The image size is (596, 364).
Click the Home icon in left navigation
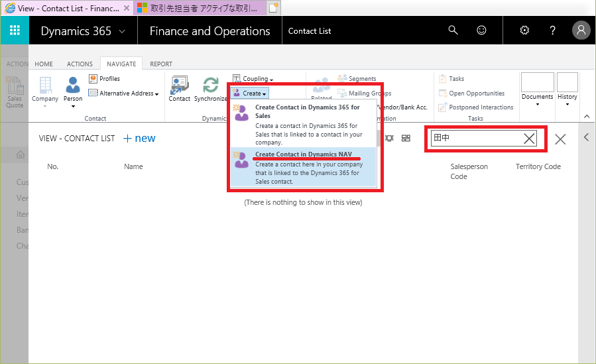21,154
